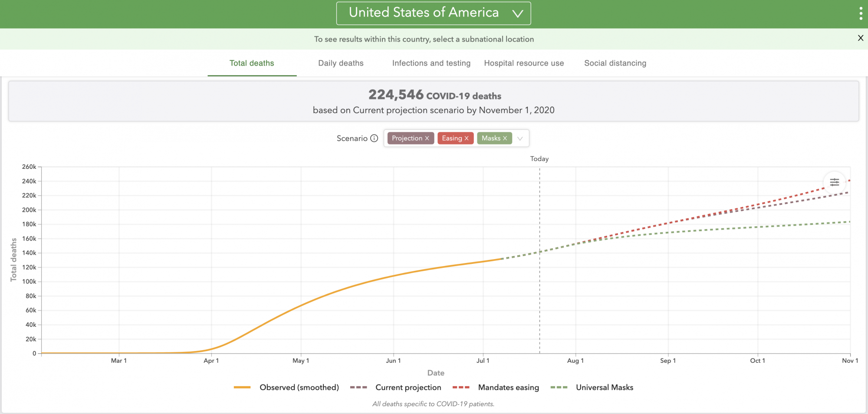Click the Today marker on the chart

(539, 159)
